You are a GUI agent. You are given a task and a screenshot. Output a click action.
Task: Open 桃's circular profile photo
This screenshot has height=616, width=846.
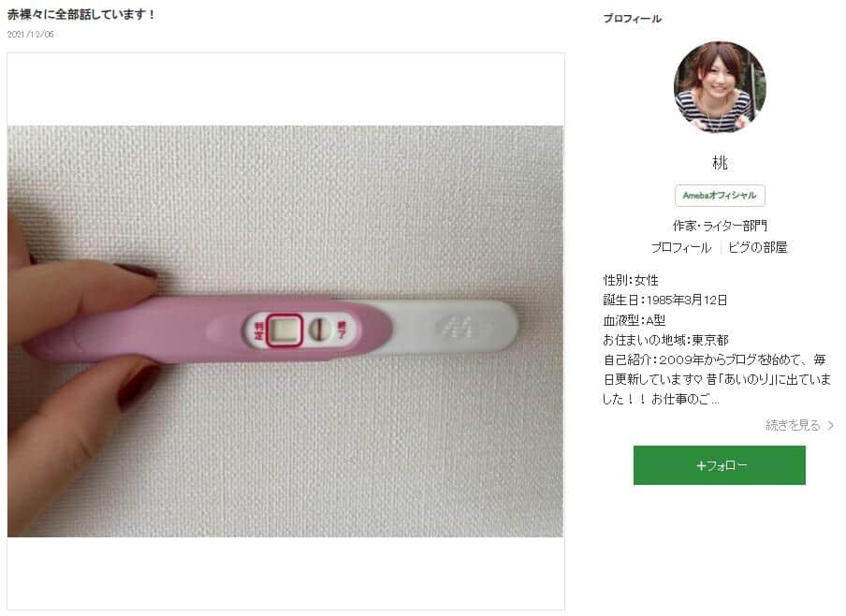719,87
